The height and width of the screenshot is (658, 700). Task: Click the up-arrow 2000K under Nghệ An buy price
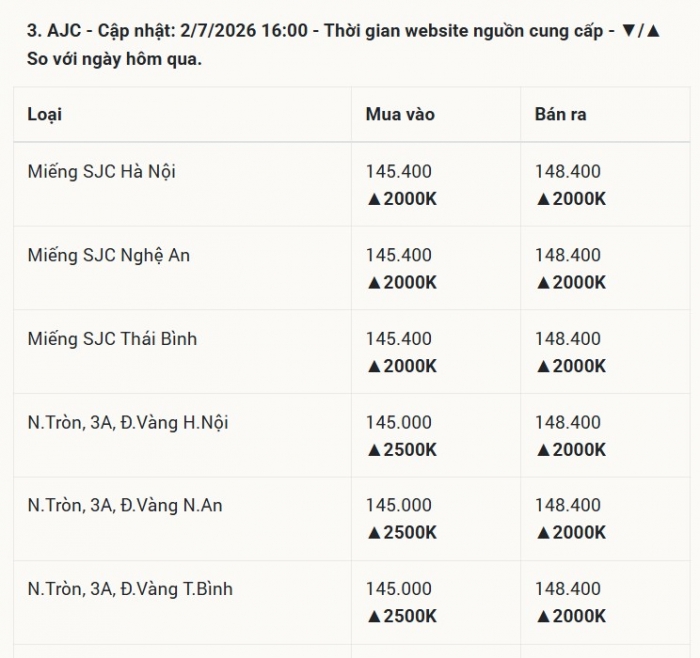tap(401, 283)
